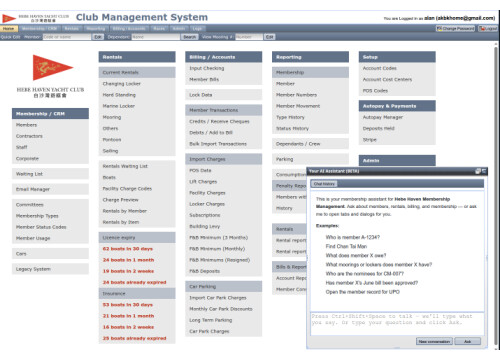Image resolution: width=500 pixels, height=360 pixels.
Task: Open Changing Locker rentals
Action: point(121,84)
